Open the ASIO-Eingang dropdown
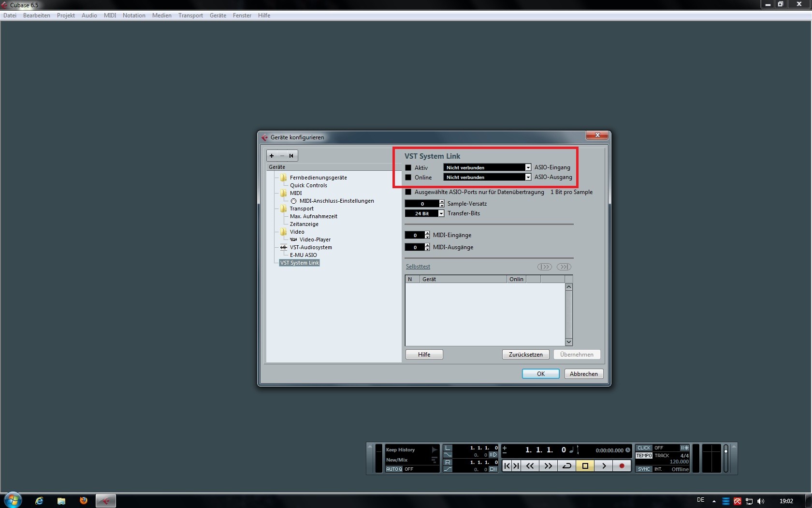812x508 pixels. (x=487, y=167)
